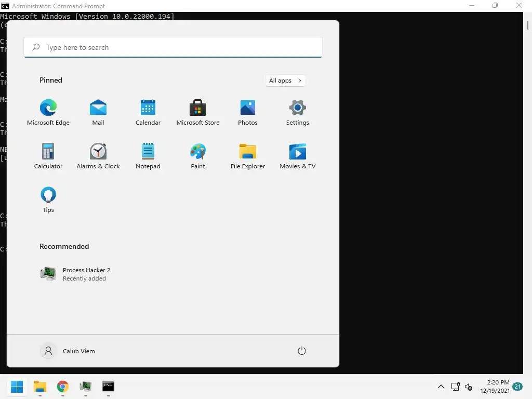Screen dimensions: 532x399
Task: Open Microsoft Edge from pinned apps
Action: [48, 113]
